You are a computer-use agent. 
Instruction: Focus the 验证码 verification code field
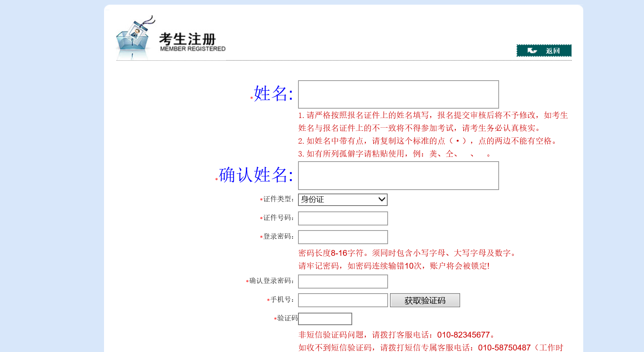click(325, 319)
